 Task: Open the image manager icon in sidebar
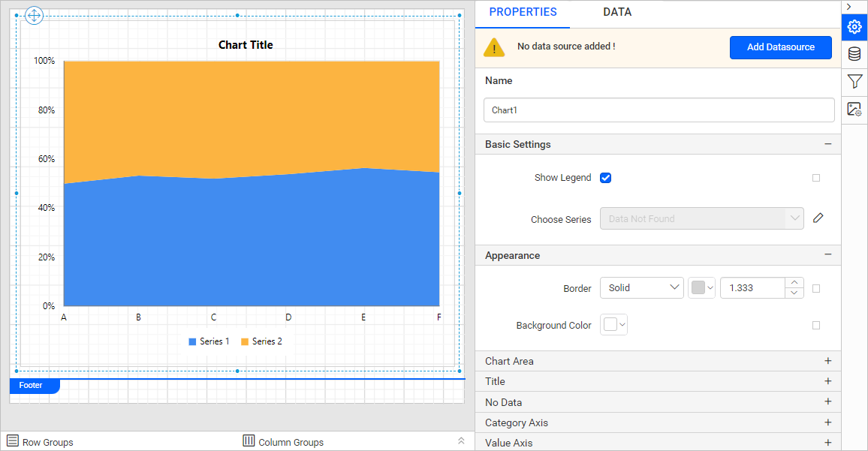[x=854, y=110]
